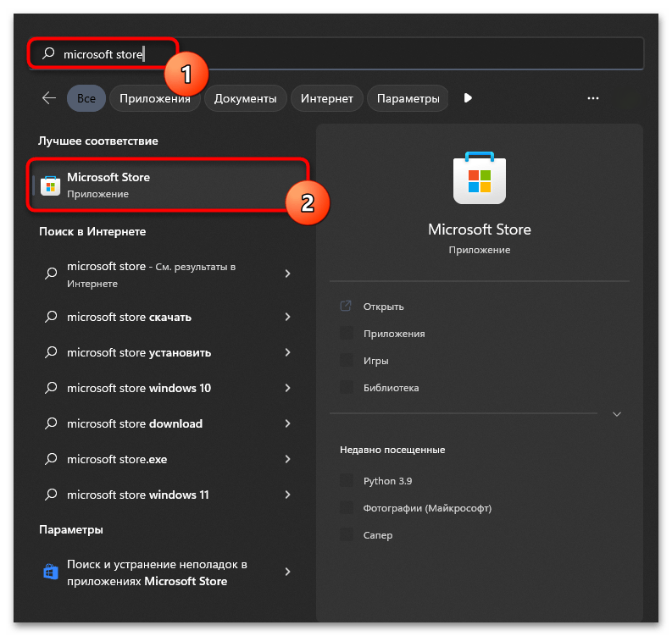Expand arrow for store troubleshooting setting
672x636 pixels.
(287, 572)
